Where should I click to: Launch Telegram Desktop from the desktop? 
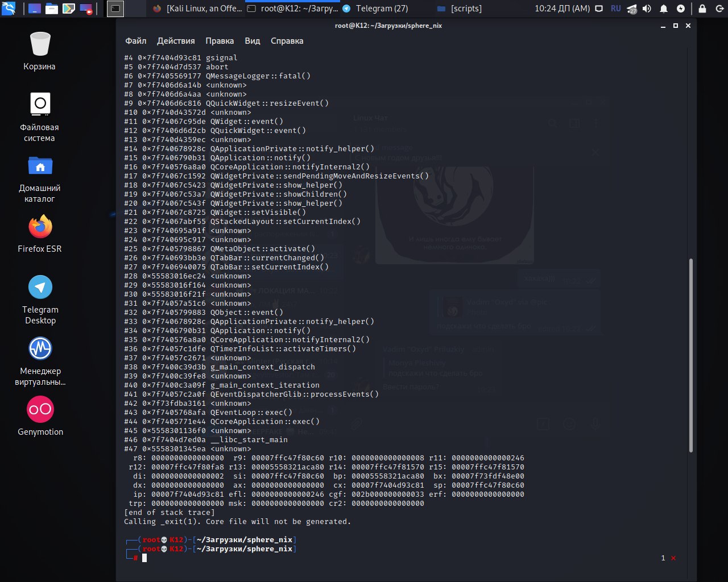[40, 300]
